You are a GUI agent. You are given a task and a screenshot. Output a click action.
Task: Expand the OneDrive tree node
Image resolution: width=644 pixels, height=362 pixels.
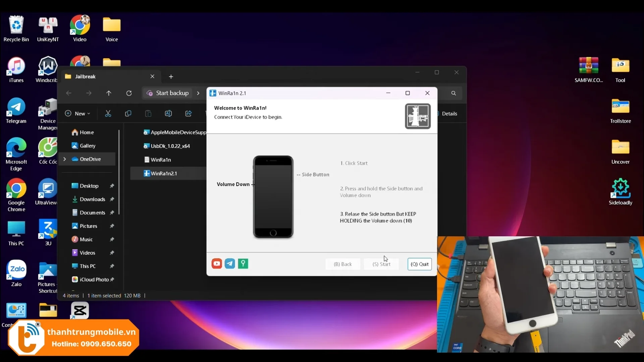point(65,159)
